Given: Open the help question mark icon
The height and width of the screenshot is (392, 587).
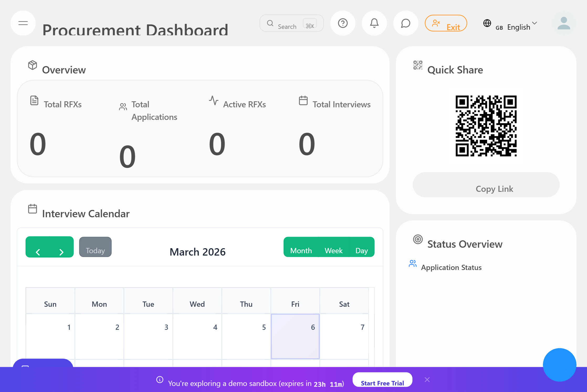Looking at the screenshot, I should pyautogui.click(x=343, y=23).
